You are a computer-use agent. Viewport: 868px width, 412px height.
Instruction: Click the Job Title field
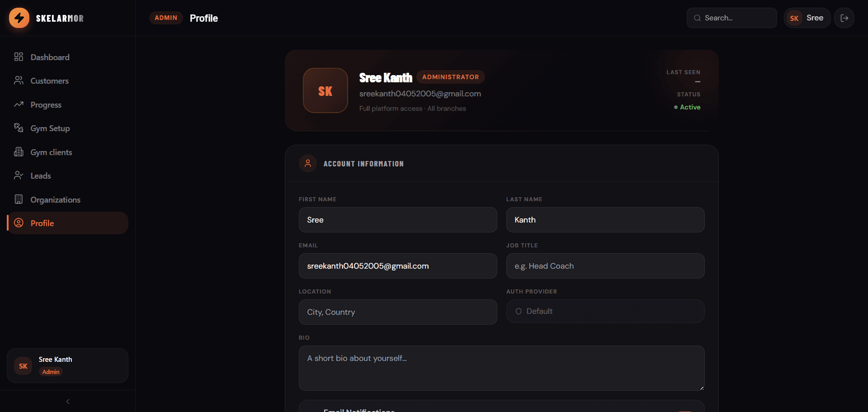(x=605, y=266)
